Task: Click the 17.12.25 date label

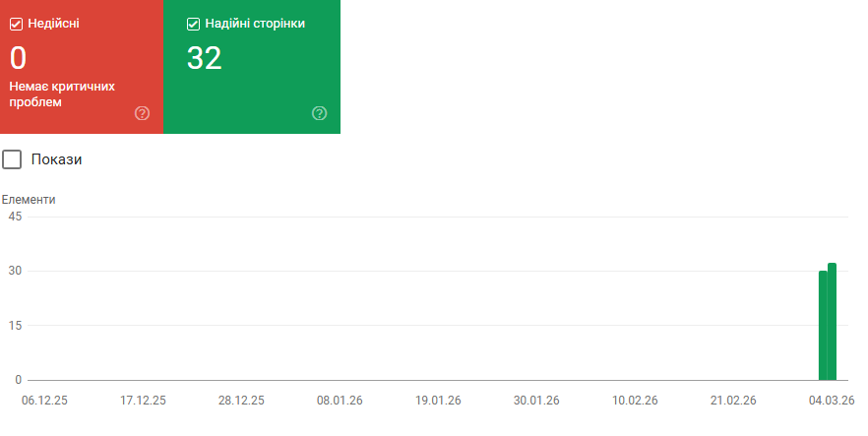Action: pyautogui.click(x=143, y=401)
